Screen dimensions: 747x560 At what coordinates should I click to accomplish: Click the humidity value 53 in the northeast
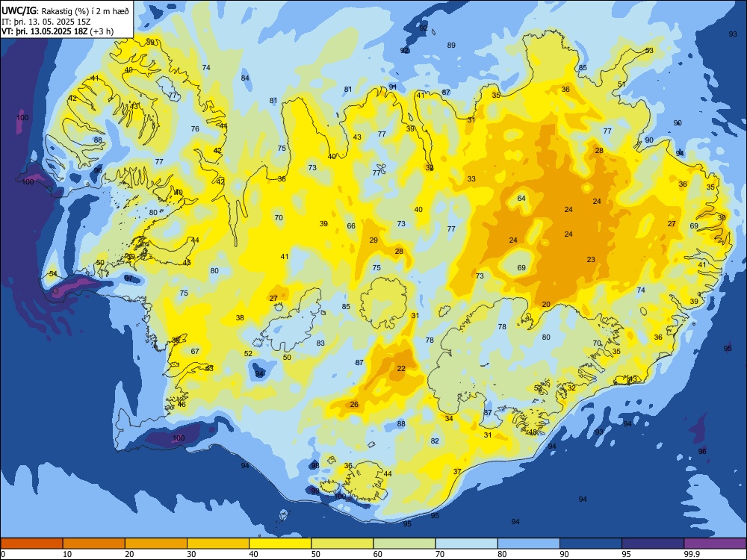pyautogui.click(x=649, y=51)
